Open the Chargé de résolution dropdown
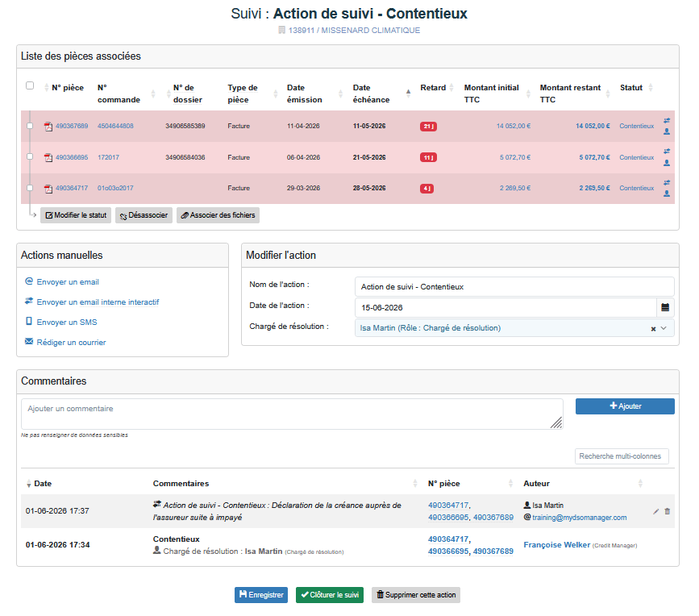This screenshot has width=699, height=616. tap(664, 328)
